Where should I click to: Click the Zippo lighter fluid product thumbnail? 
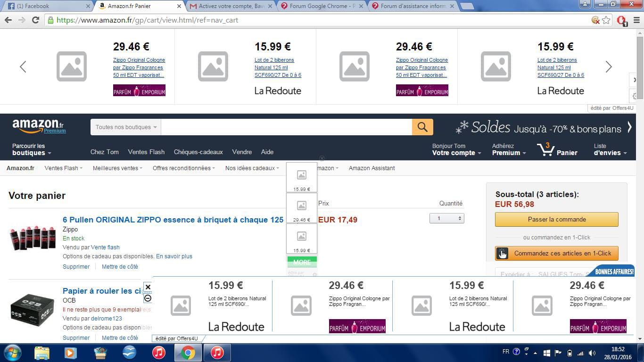coord(33,238)
